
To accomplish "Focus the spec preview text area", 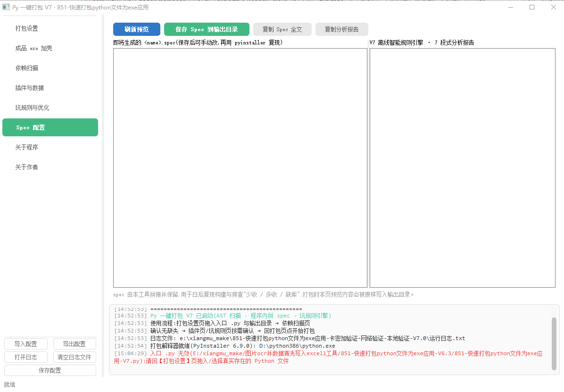I will point(241,168).
